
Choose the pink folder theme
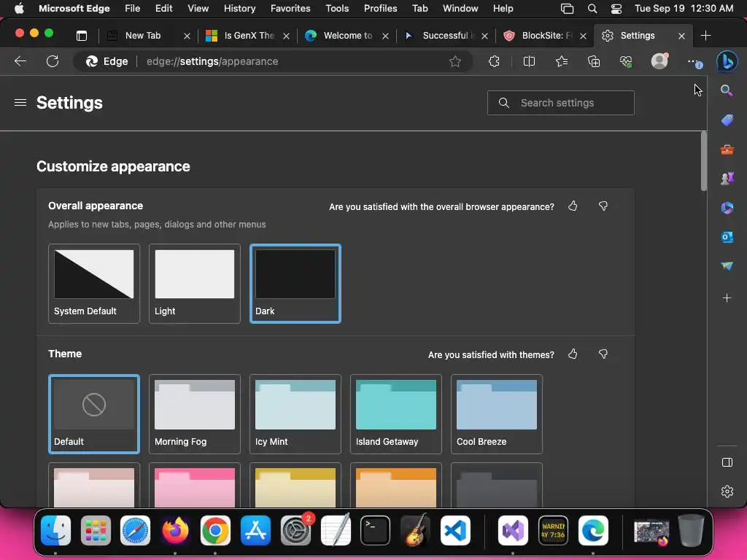coord(194,485)
